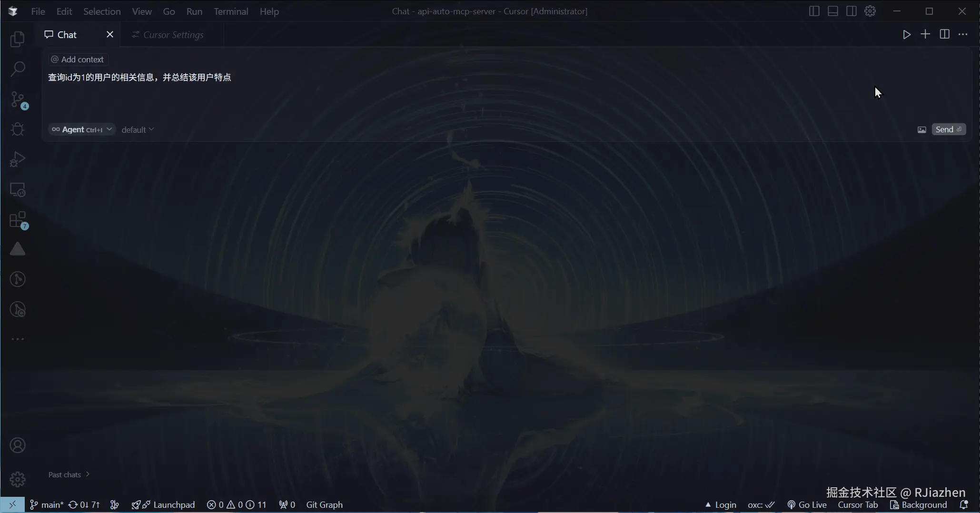Image resolution: width=980 pixels, height=513 pixels.
Task: Close the Chat tab
Action: 110,34
